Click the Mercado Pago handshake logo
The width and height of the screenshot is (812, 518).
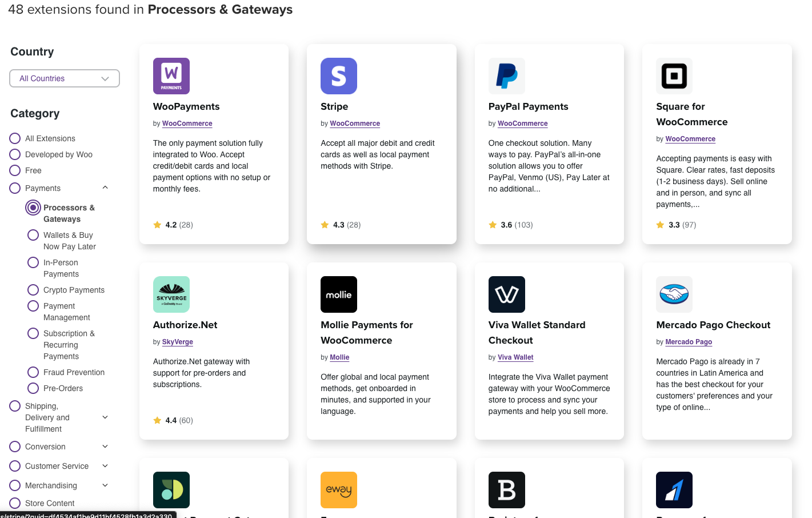[674, 294]
